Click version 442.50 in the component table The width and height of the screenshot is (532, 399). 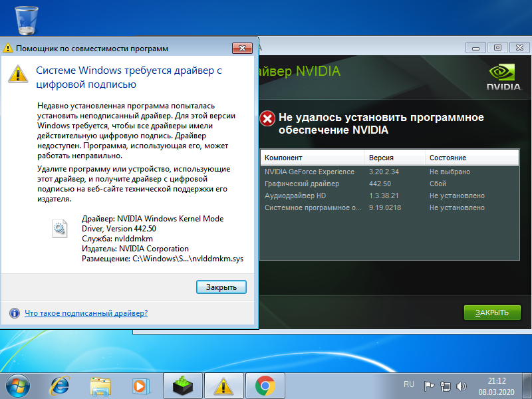click(380, 184)
